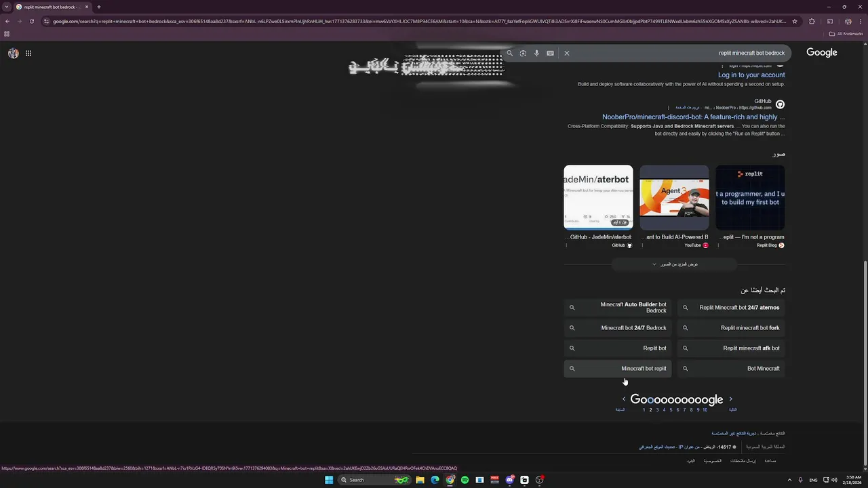Click ENG language indicator in tray
Screen dimensions: 868x488
point(813,480)
